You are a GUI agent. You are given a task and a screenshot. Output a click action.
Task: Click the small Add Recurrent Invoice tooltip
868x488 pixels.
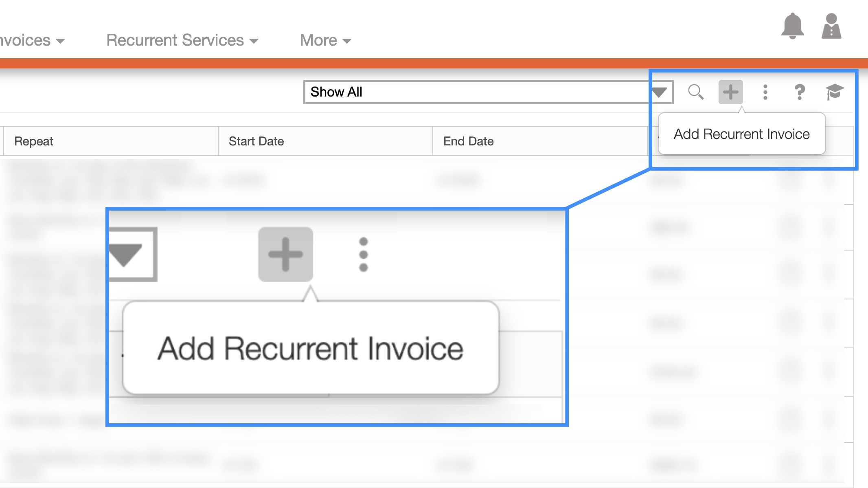coord(741,134)
